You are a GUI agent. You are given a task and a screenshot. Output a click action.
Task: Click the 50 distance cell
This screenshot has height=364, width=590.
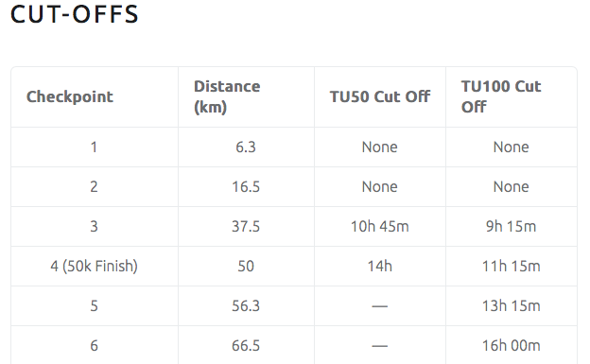(x=246, y=266)
